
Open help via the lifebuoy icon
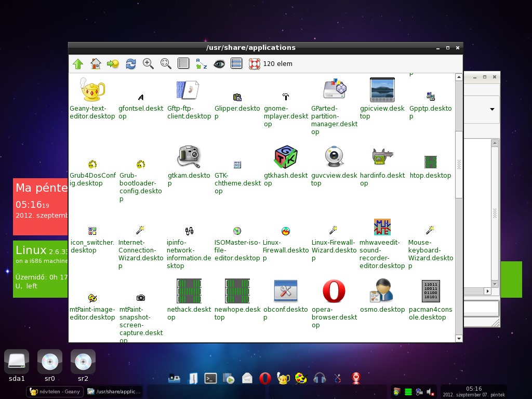coord(254,64)
